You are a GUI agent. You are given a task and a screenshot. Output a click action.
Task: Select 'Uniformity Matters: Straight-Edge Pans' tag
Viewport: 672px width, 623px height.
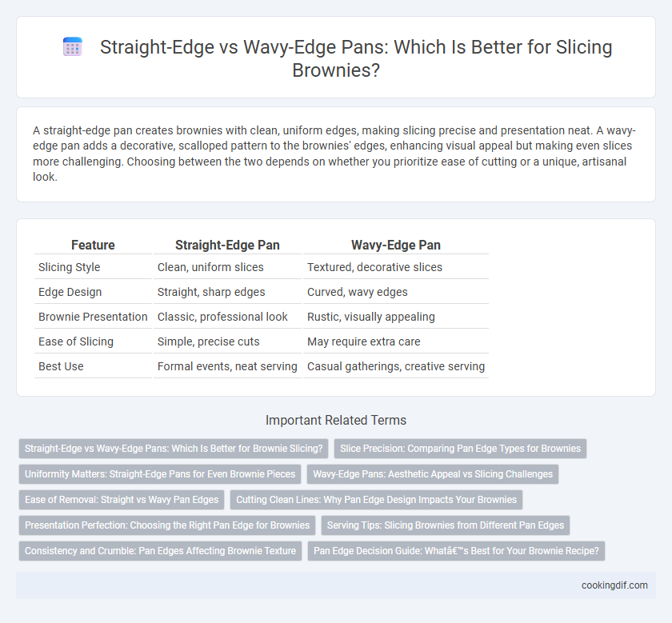tap(160, 474)
